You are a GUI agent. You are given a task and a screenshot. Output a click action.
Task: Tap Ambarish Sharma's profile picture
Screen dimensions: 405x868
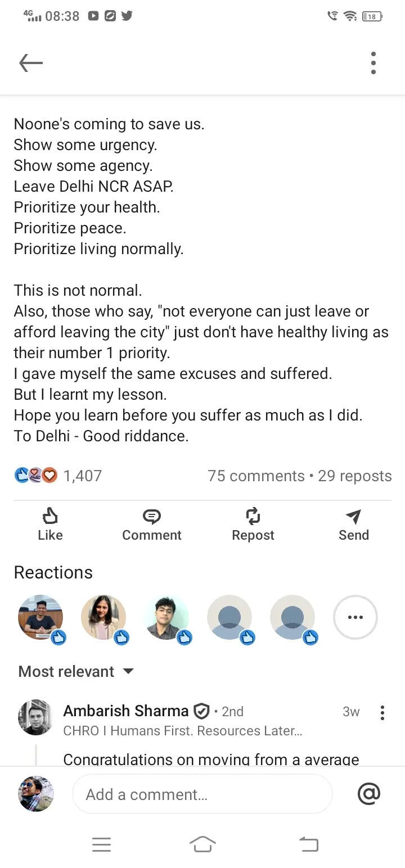(x=35, y=717)
